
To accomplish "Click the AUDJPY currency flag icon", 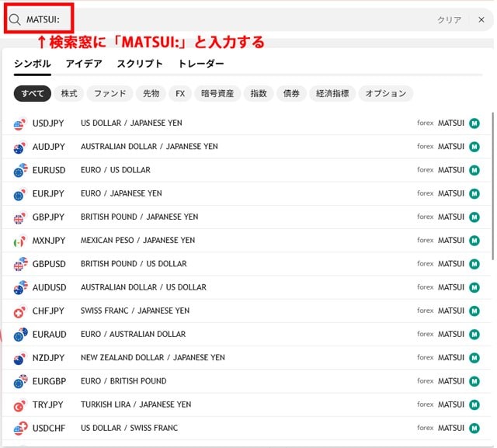I will click(x=20, y=147).
